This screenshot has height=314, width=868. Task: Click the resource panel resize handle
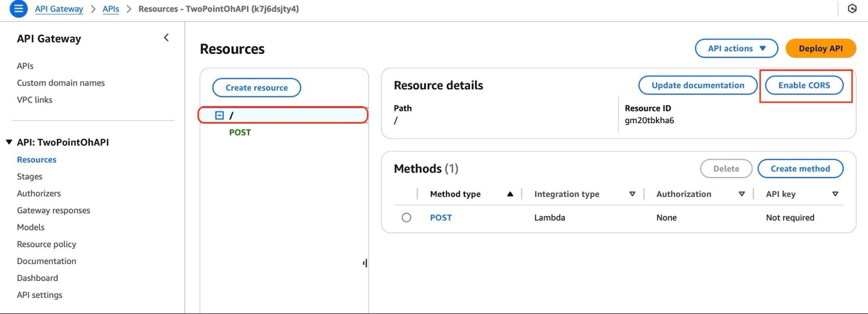coord(365,263)
